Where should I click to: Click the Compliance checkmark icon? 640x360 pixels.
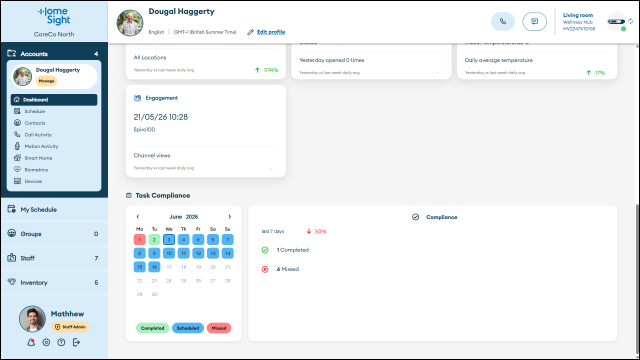pyautogui.click(x=416, y=217)
